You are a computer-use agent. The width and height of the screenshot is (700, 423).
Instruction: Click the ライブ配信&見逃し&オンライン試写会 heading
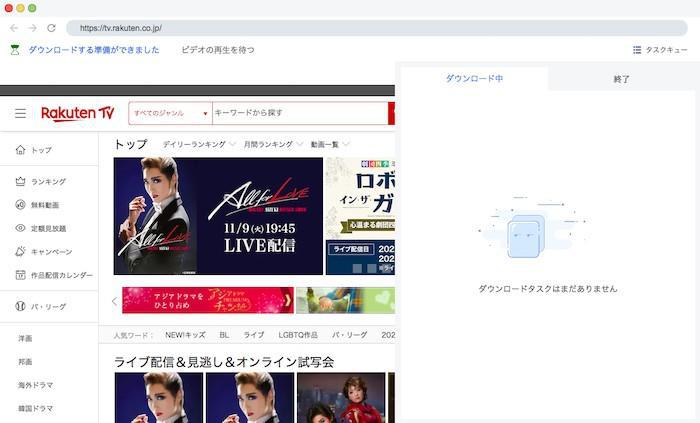[x=224, y=362]
